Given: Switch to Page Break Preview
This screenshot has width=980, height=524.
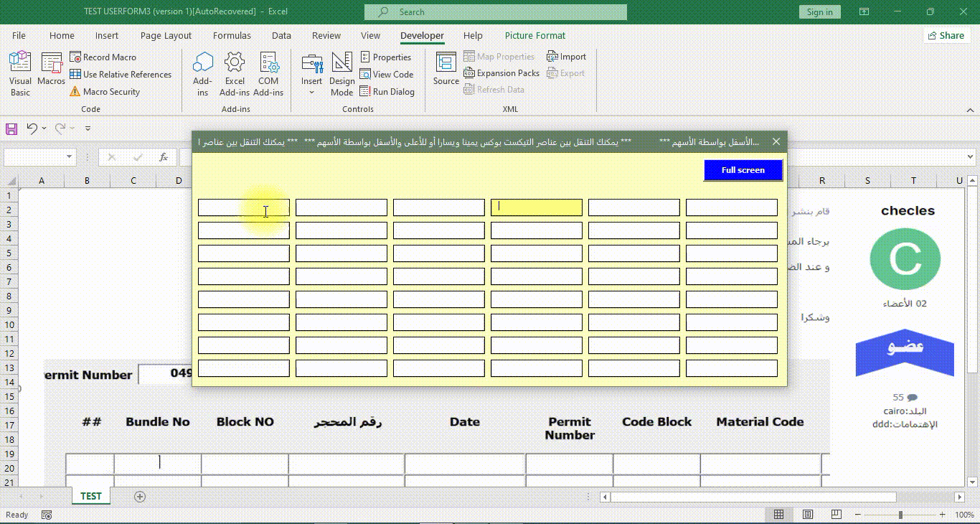Looking at the screenshot, I should click(837, 515).
